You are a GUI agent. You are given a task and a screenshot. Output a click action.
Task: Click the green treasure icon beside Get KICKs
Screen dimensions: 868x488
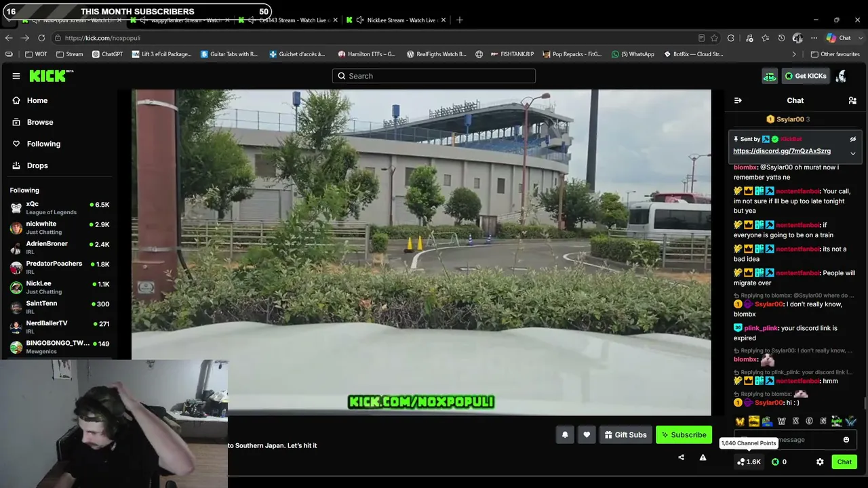pyautogui.click(x=770, y=76)
